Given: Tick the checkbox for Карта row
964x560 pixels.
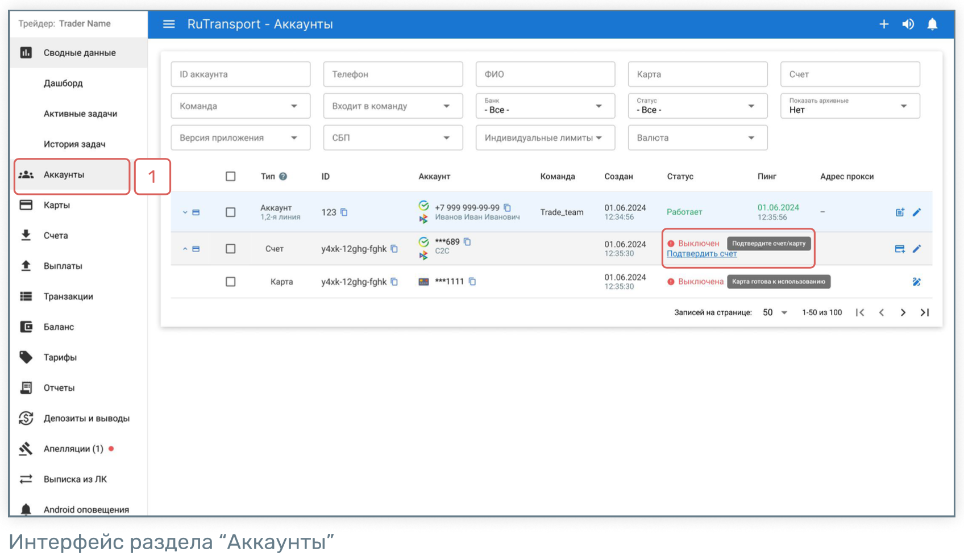Looking at the screenshot, I should [230, 282].
